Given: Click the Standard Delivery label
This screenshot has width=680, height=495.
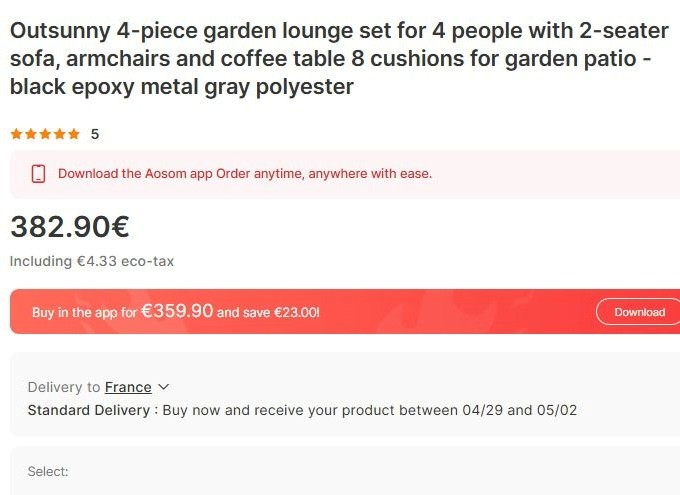Looking at the screenshot, I should [88, 410].
